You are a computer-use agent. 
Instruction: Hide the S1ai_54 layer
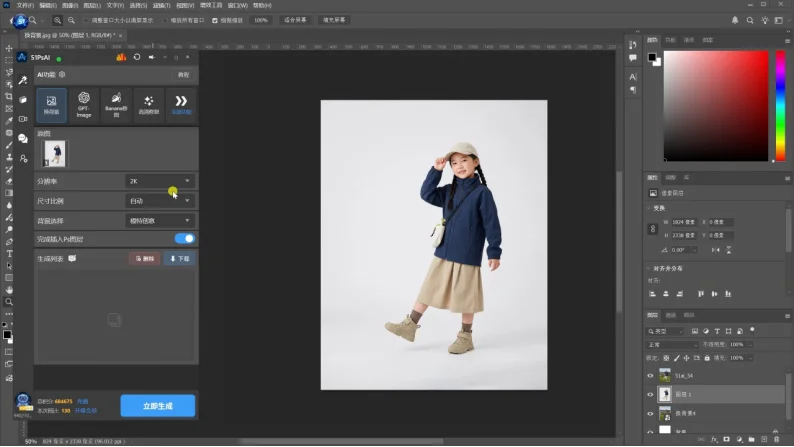[x=650, y=376]
